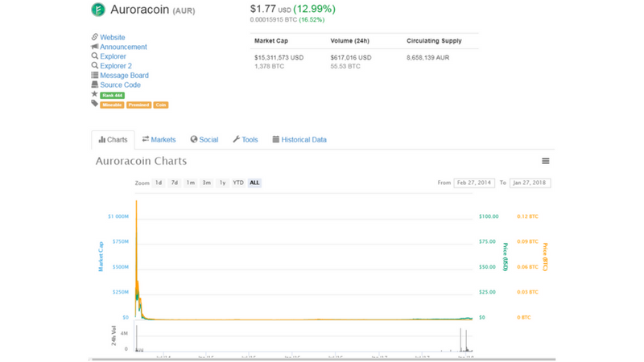The image size is (644, 362).
Task: Click the magnifier icon beside Explorer
Action: [x=94, y=56]
